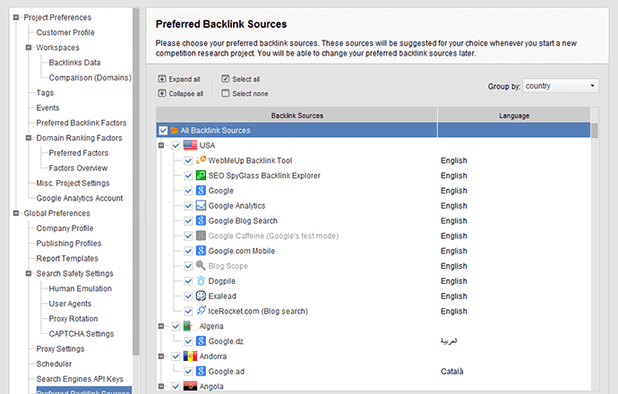Open User Agents settings
Viewport: 618px width, 394px height.
click(x=70, y=303)
